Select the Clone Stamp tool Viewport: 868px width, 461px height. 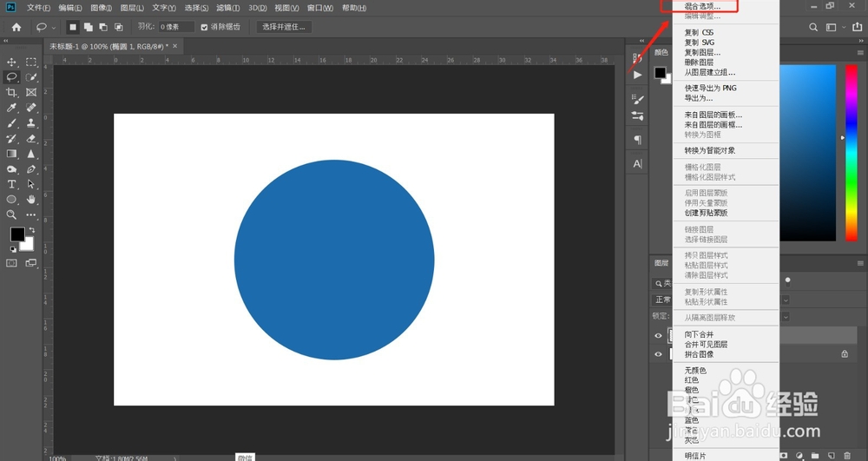(x=31, y=123)
